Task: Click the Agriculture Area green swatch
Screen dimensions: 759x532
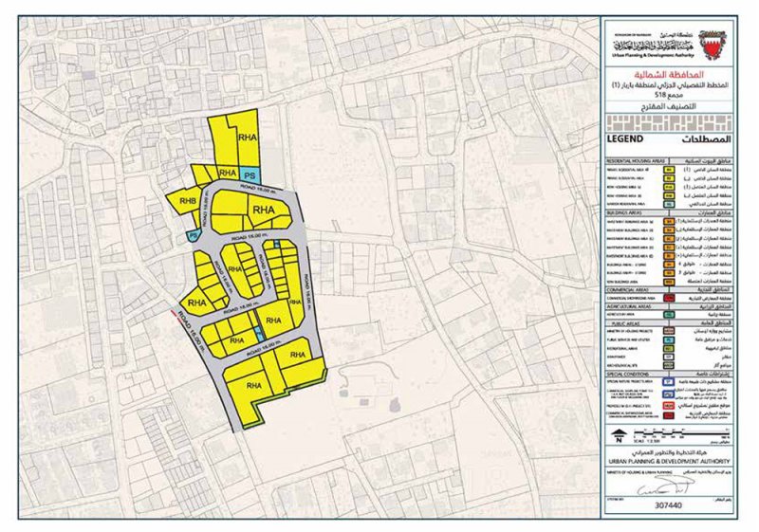Action: (669, 315)
